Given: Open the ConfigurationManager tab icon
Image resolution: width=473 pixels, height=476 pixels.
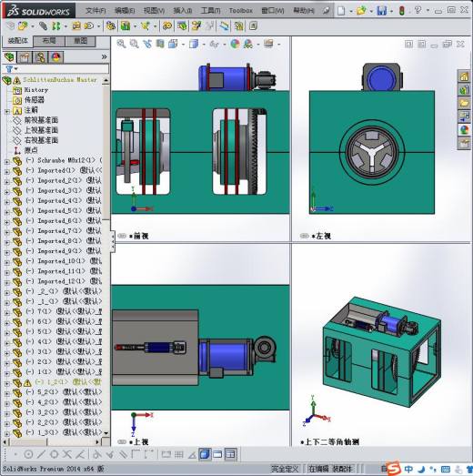Looking at the screenshot, I should pos(40,56).
